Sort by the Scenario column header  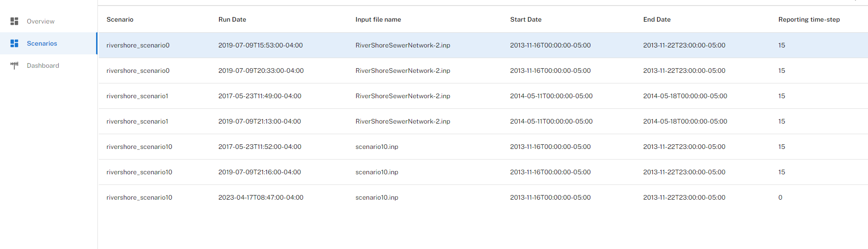pyautogui.click(x=120, y=19)
